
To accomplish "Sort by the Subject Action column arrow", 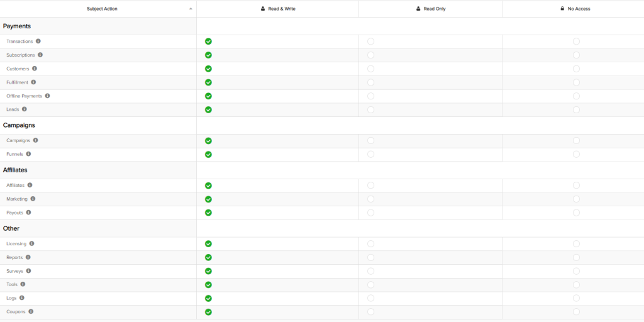I will click(x=191, y=9).
